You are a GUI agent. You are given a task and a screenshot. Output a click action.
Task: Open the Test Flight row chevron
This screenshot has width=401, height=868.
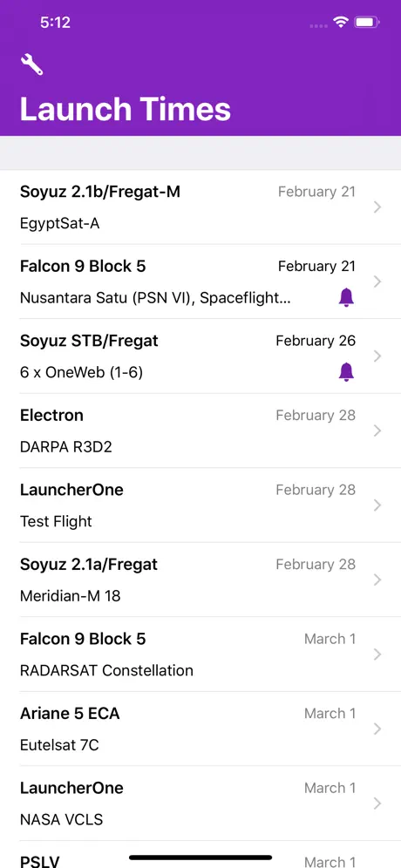point(377,505)
